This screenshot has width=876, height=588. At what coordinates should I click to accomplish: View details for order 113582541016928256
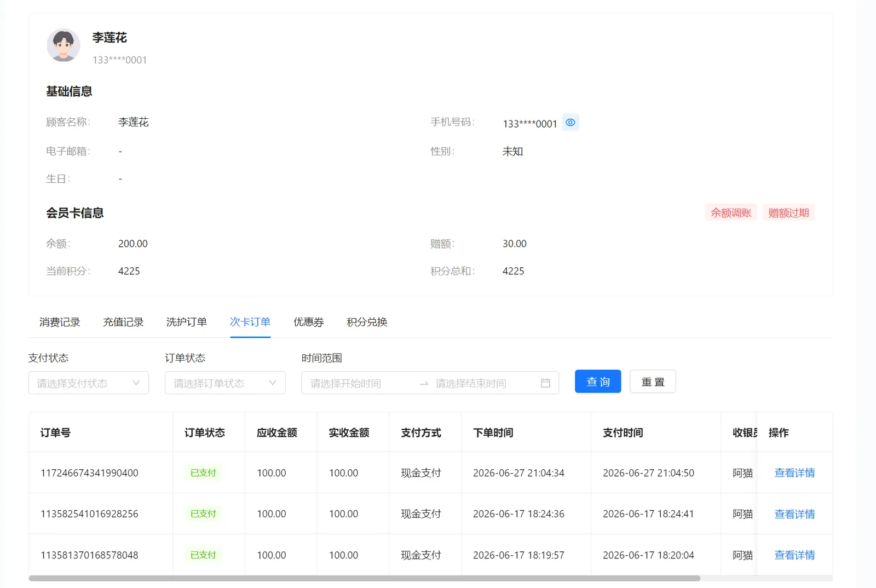click(x=794, y=514)
